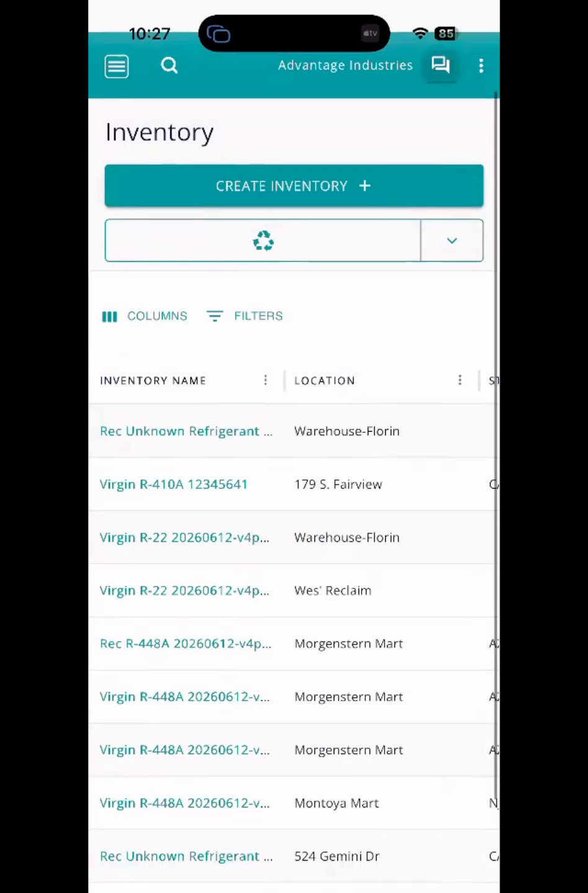Screen dimensions: 588x893
Task: Open the hamburger navigation menu
Action: (x=117, y=66)
